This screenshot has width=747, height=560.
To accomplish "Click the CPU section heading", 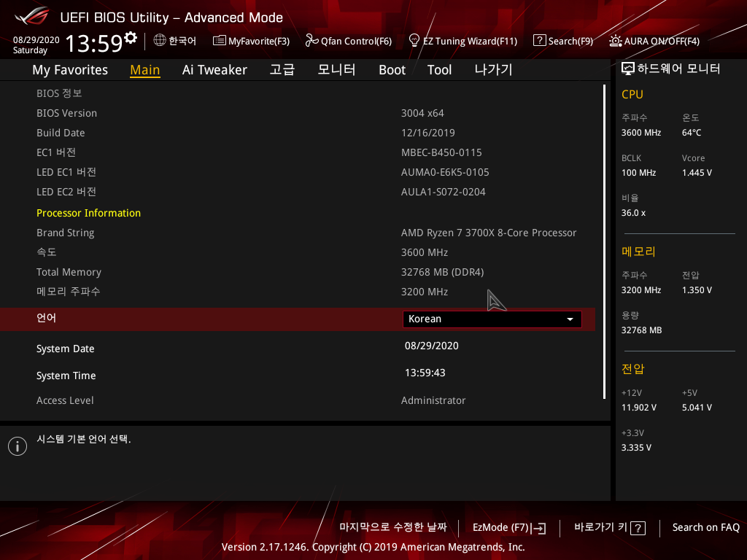I will pos(632,94).
